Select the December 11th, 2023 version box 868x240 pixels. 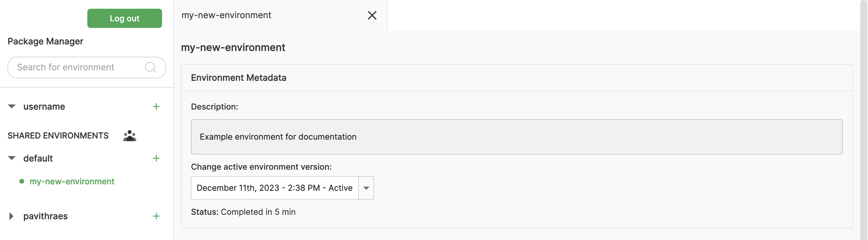click(x=274, y=188)
